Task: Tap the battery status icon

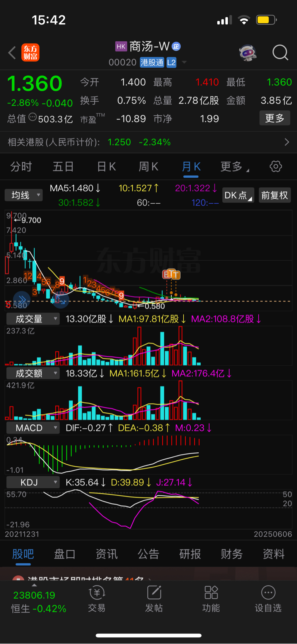Action: tap(266, 20)
